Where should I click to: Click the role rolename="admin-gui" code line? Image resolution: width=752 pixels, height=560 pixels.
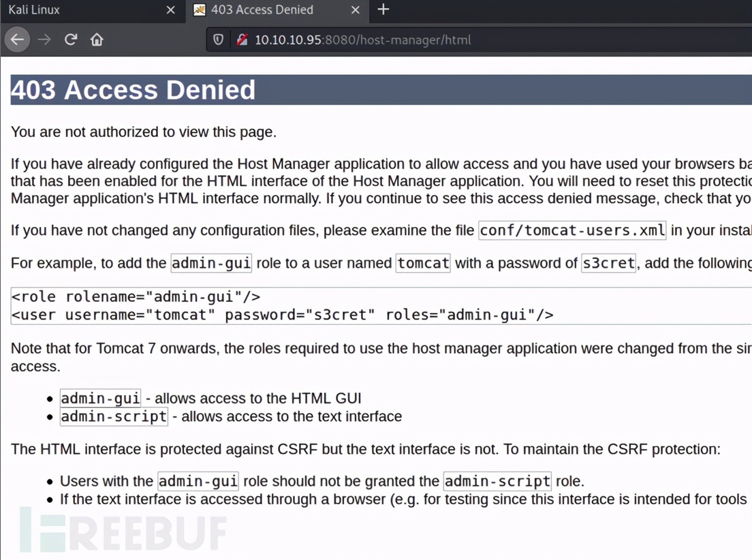click(x=136, y=297)
